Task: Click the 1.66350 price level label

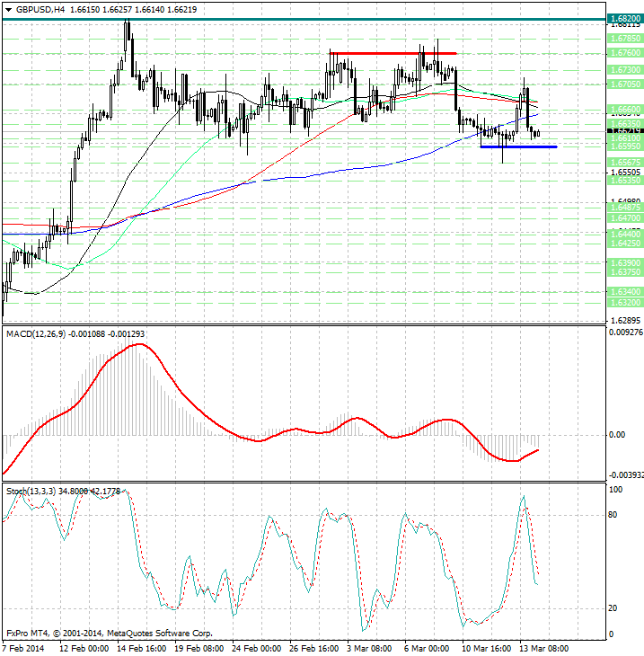Action: (x=625, y=124)
